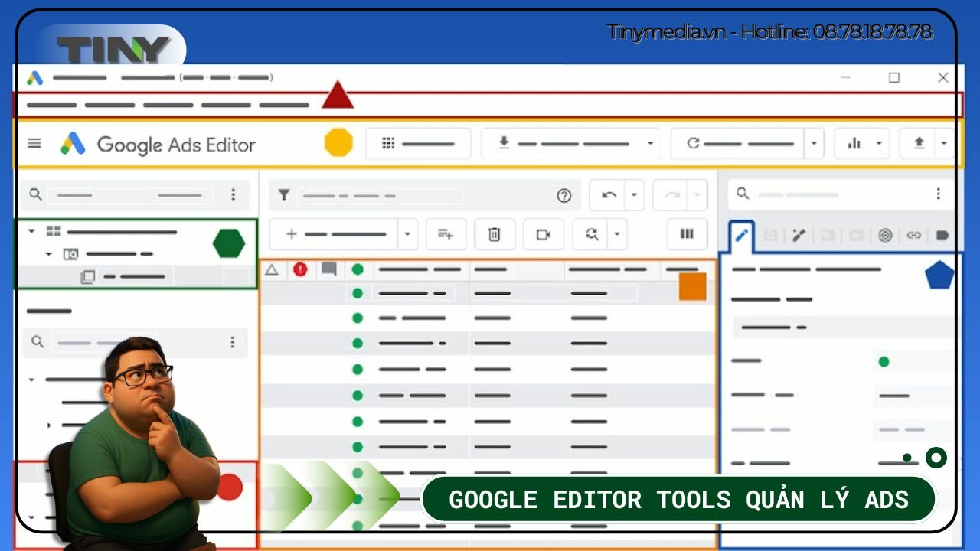
Task: Expand the download button dropdown arrow
Action: [650, 143]
